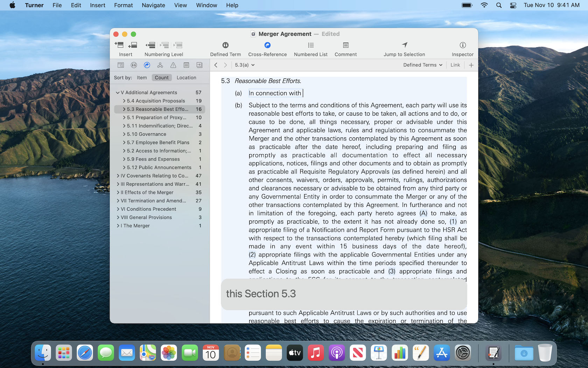Go forward with the right chevron
This screenshot has height=368, width=588.
click(x=225, y=65)
